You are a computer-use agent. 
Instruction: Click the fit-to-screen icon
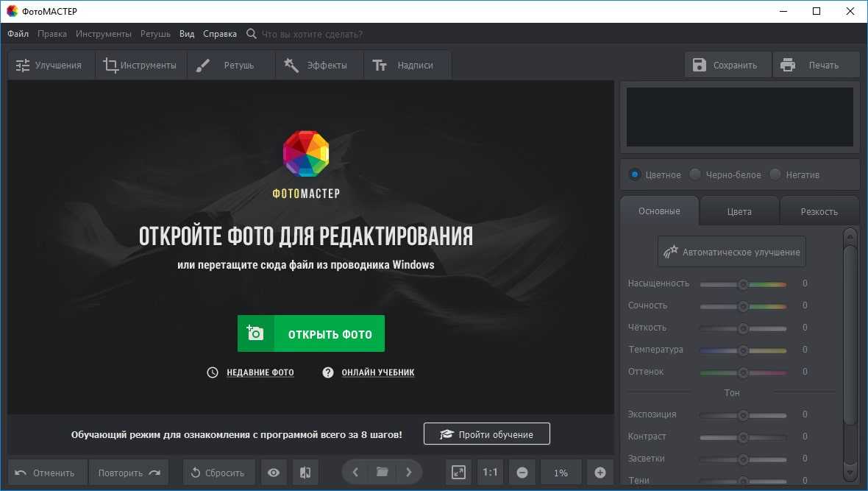pyautogui.click(x=458, y=473)
